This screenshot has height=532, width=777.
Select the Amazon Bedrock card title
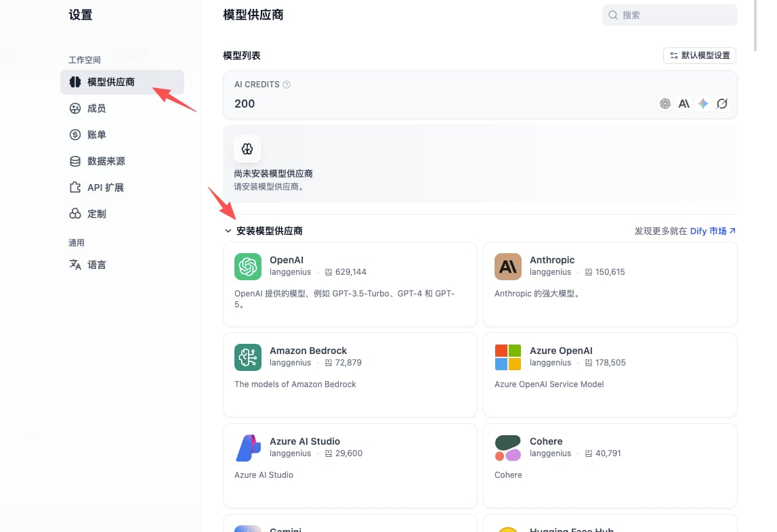click(308, 351)
